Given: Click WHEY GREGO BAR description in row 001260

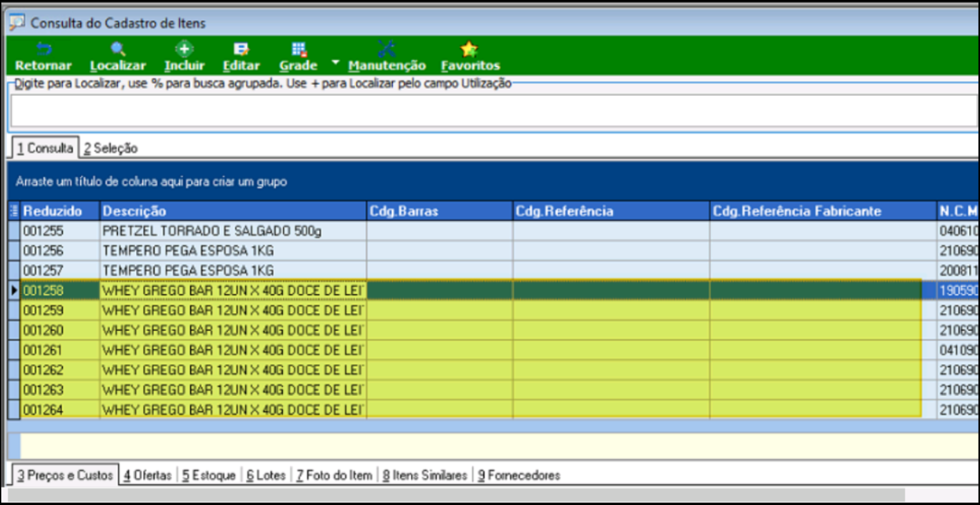Looking at the screenshot, I should coord(233,330).
